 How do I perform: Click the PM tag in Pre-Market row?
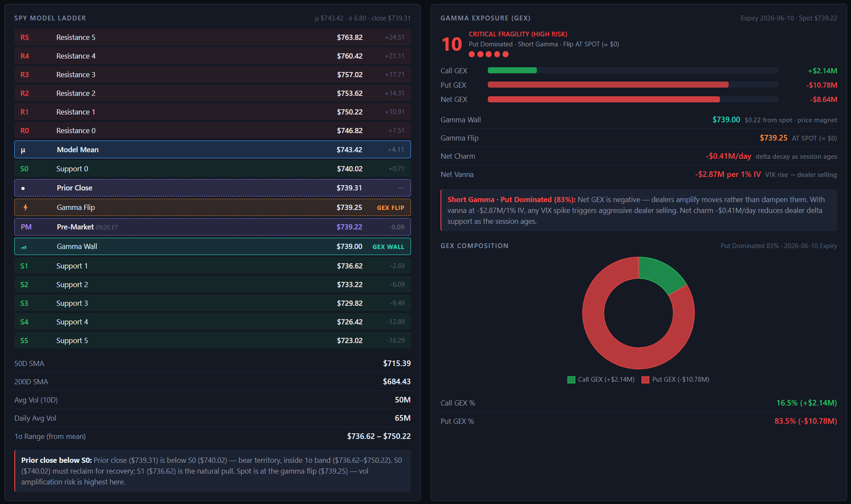tap(26, 227)
